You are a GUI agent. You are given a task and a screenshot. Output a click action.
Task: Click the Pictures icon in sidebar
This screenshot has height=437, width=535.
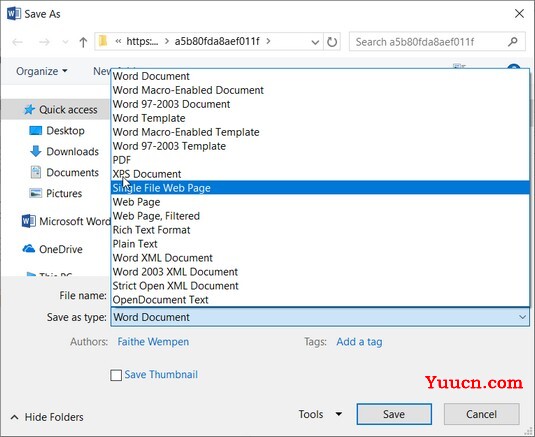[x=35, y=193]
